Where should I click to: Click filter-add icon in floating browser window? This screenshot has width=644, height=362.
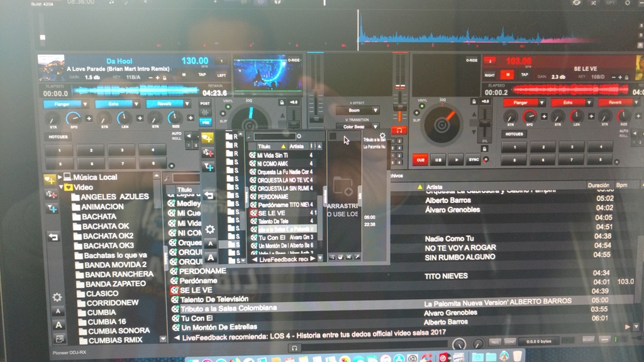[208, 167]
